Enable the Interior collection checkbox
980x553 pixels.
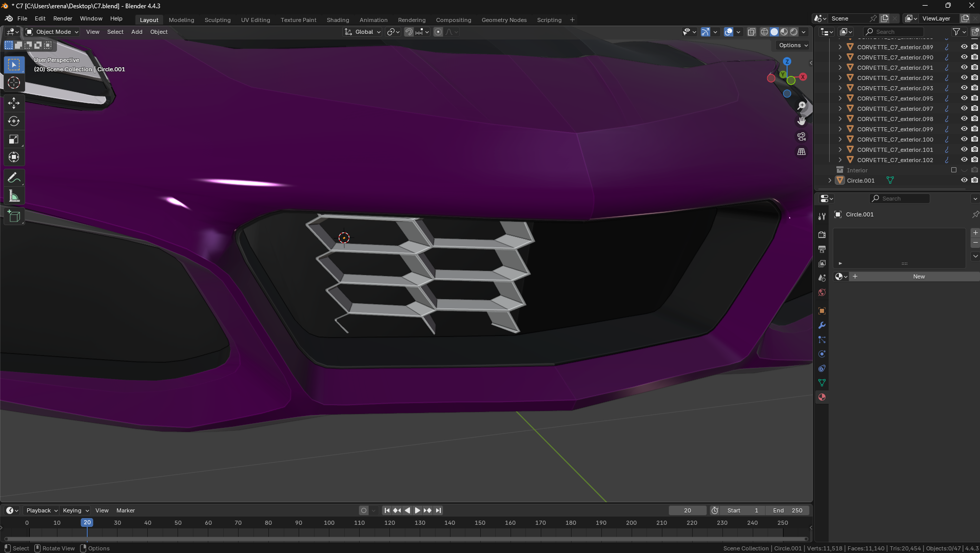954,170
